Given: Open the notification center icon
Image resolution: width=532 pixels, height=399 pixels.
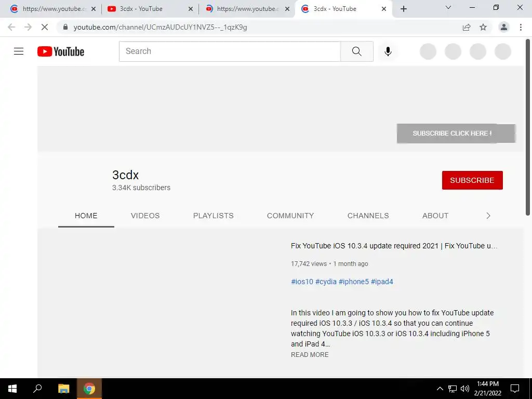Looking at the screenshot, I should click(515, 389).
